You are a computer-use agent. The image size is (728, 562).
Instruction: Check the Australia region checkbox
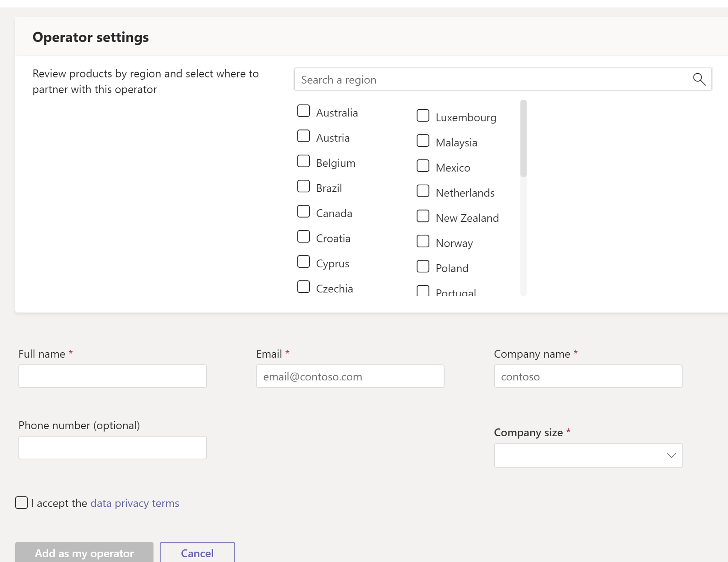[303, 111]
